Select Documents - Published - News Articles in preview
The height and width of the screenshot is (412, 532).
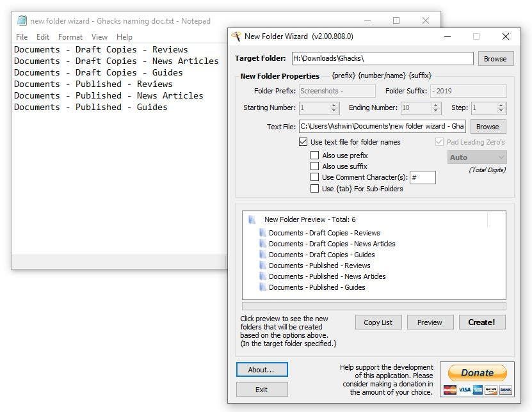point(327,276)
